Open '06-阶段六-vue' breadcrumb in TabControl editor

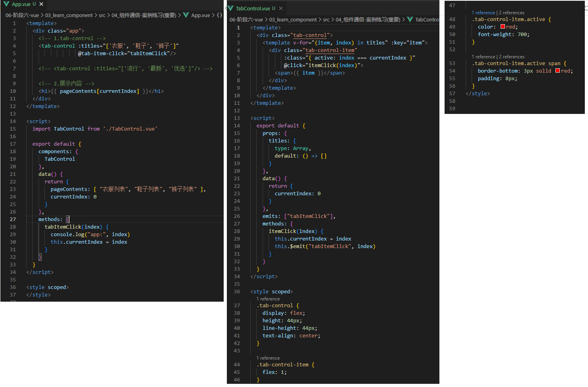[x=246, y=19]
